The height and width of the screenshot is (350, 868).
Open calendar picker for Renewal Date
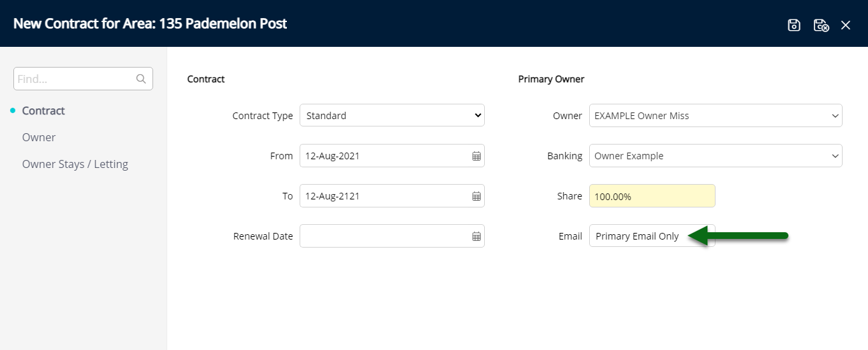[x=477, y=236]
